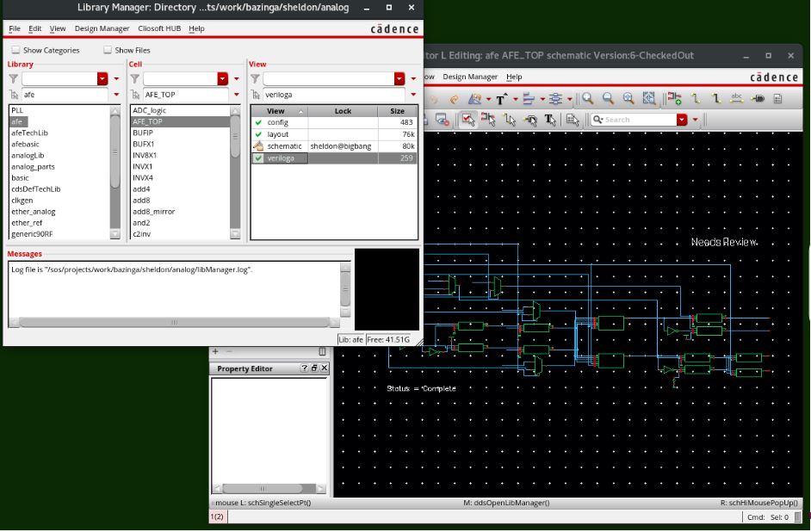Open the Design Manager menu in Library Manager
The height and width of the screenshot is (532, 811).
pyautogui.click(x=102, y=28)
